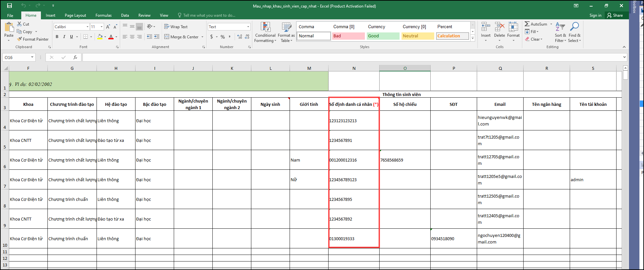644x270 pixels.
Task: Click the Conditional Formatting icon
Action: point(265,32)
